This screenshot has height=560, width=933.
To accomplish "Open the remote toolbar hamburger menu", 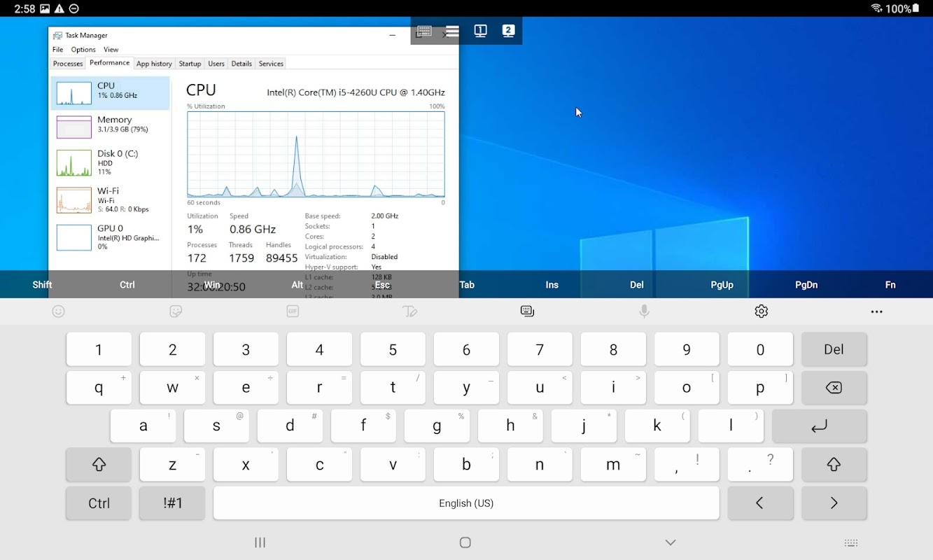I will [452, 31].
